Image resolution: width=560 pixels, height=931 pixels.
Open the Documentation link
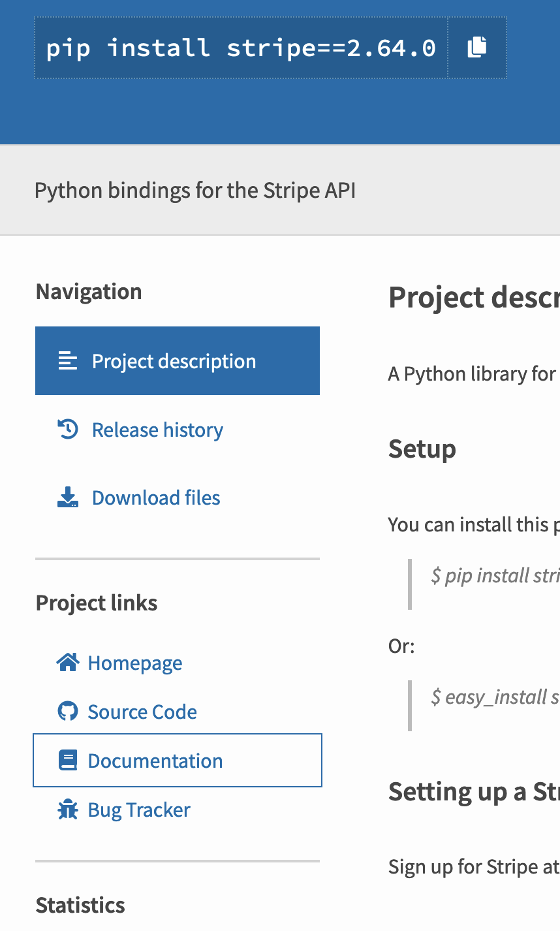tap(155, 761)
